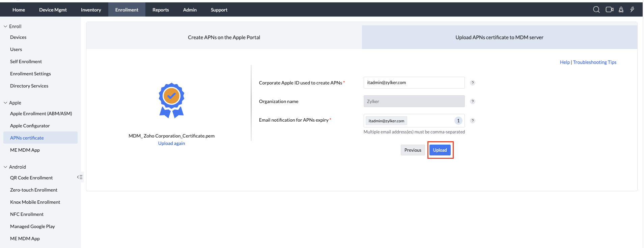Collapse the Android section chevron
644x248 pixels.
[x=5, y=167]
